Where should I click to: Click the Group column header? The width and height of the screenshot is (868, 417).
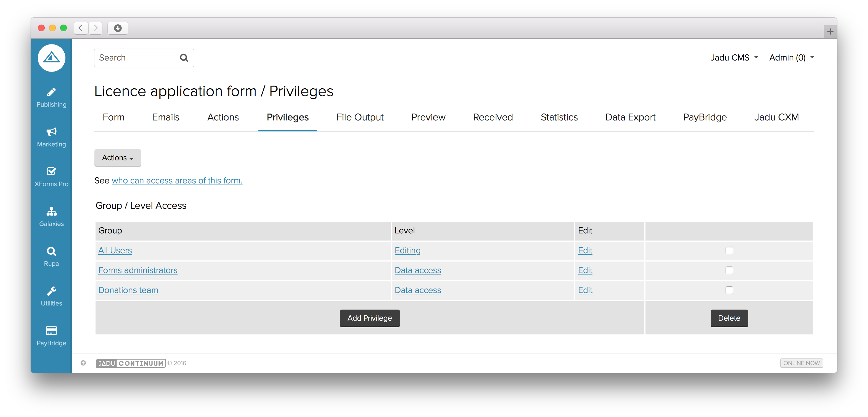pyautogui.click(x=243, y=231)
